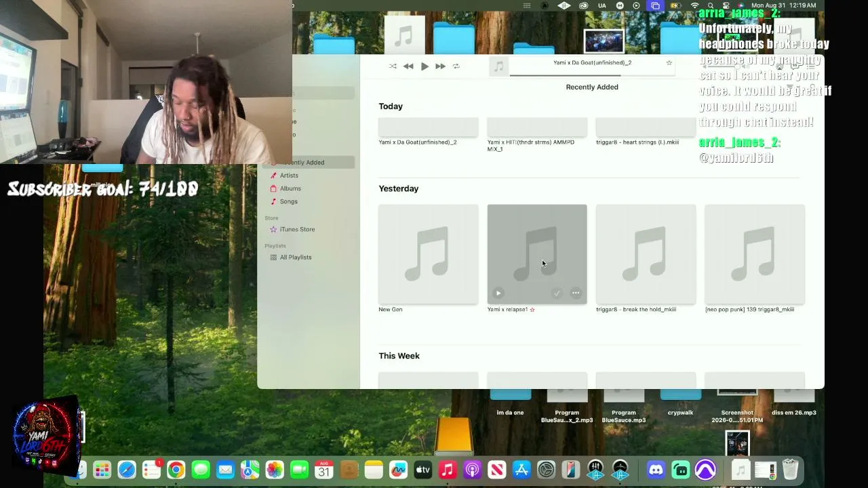The width and height of the screenshot is (868, 488).
Task: Toggle shuffle in the Music toolbar
Action: pyautogui.click(x=393, y=66)
